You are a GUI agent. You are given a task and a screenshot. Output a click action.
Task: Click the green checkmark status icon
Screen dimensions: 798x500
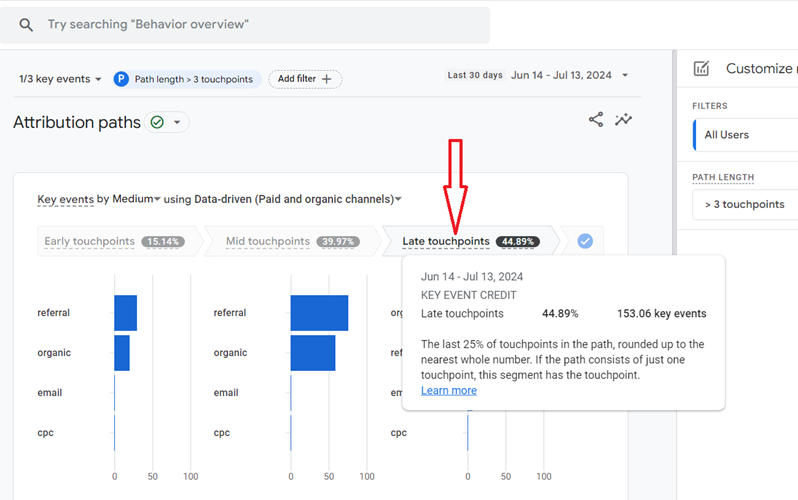pyautogui.click(x=157, y=122)
